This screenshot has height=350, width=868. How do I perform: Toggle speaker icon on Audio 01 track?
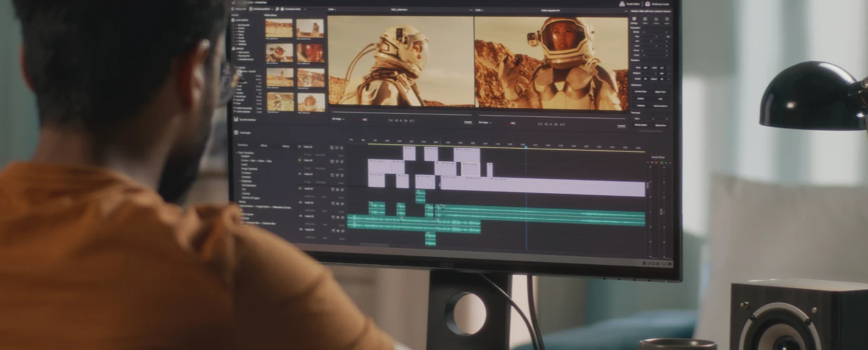pyautogui.click(x=342, y=189)
